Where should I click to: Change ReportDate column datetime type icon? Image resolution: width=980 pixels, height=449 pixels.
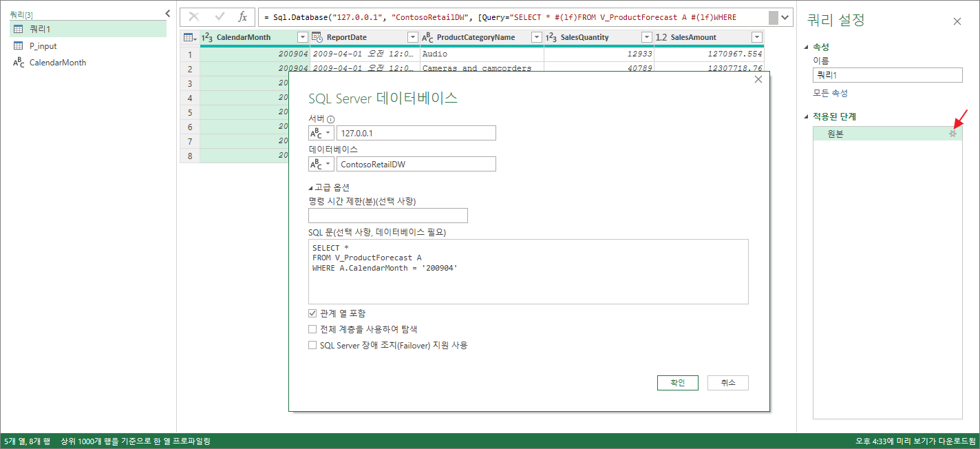[317, 37]
